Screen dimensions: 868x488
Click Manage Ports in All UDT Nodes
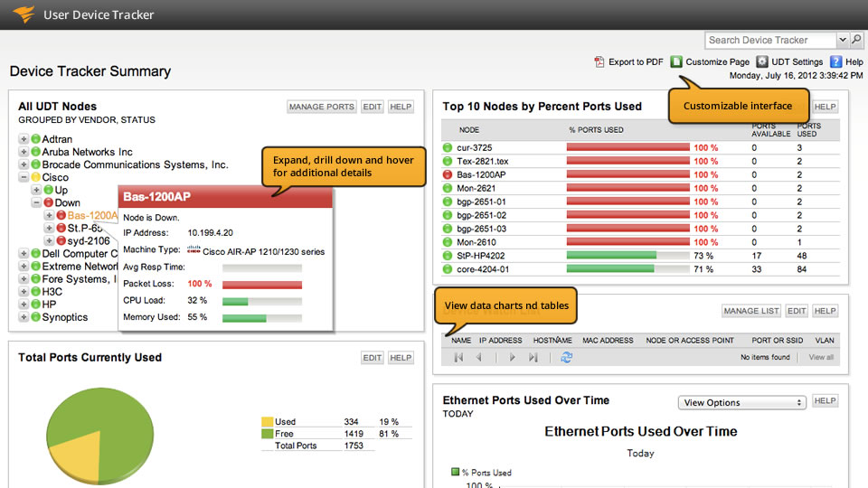[x=322, y=107]
